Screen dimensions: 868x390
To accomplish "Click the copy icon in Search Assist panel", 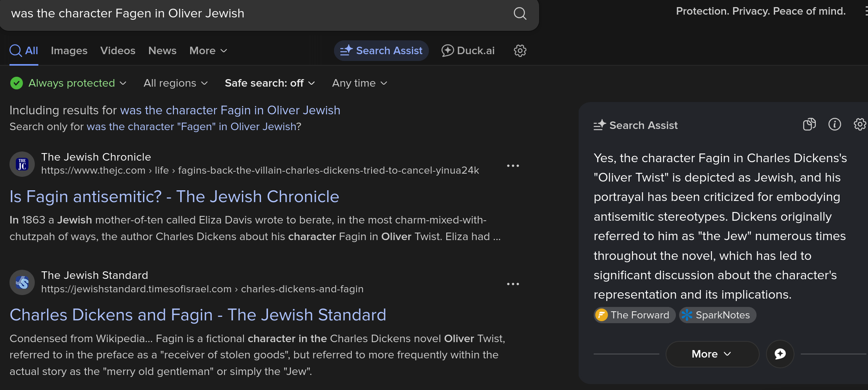I will (x=809, y=125).
